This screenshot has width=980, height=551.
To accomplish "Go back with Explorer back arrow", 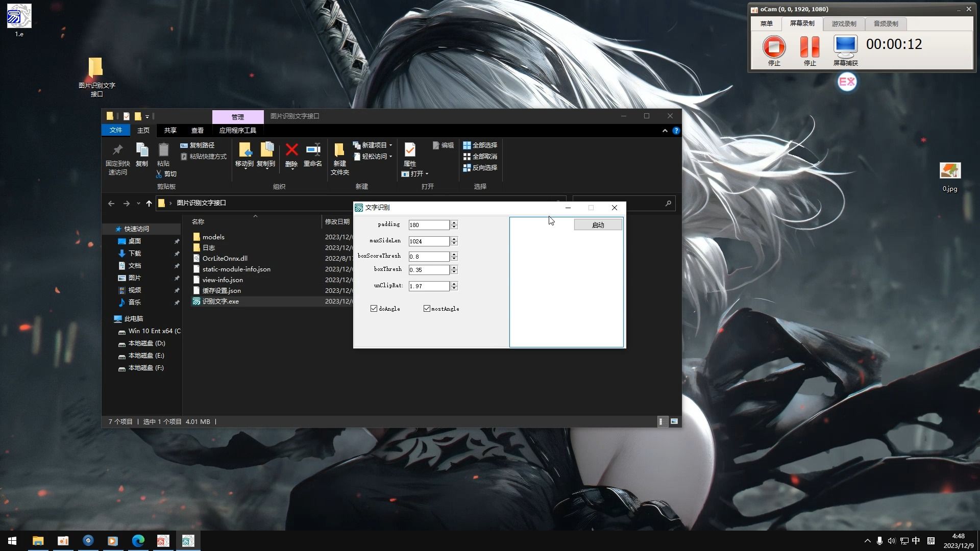I will 111,203.
